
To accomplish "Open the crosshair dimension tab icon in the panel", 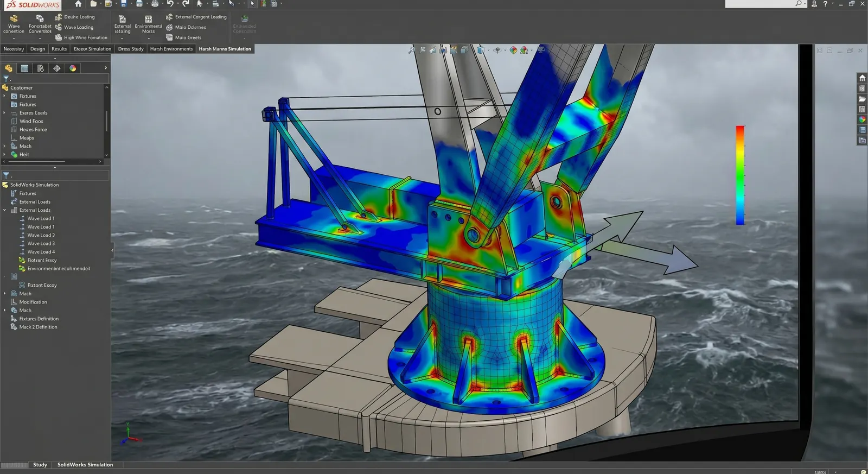I will pyautogui.click(x=56, y=68).
